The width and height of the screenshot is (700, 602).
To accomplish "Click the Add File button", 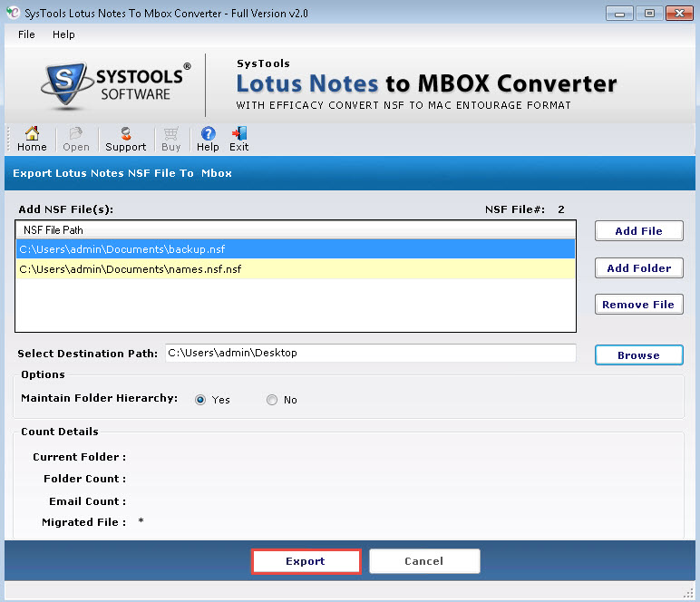I will [639, 230].
